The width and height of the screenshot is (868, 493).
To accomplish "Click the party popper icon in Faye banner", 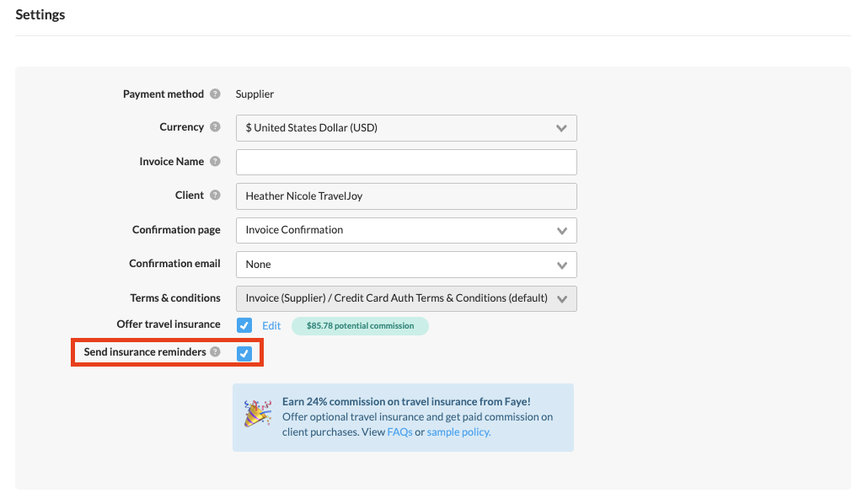I will pos(257,414).
